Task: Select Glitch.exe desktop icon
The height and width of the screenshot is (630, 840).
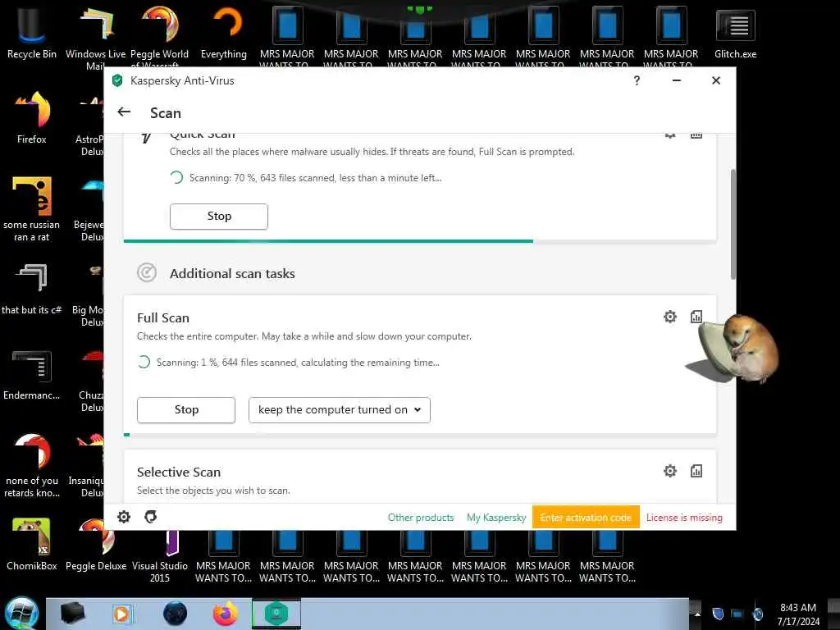Action: tap(735, 32)
